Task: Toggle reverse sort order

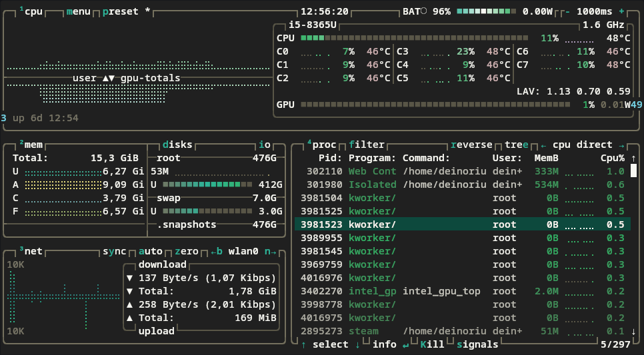Action: pos(471,145)
